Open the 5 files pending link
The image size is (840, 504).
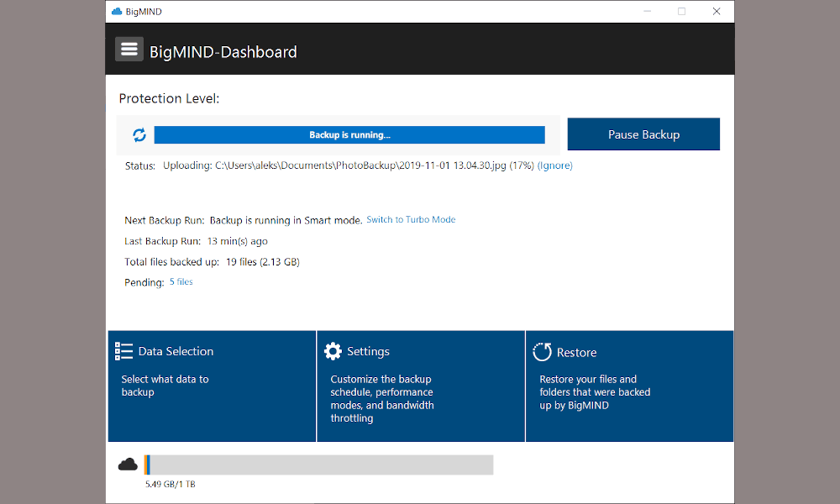pos(181,281)
